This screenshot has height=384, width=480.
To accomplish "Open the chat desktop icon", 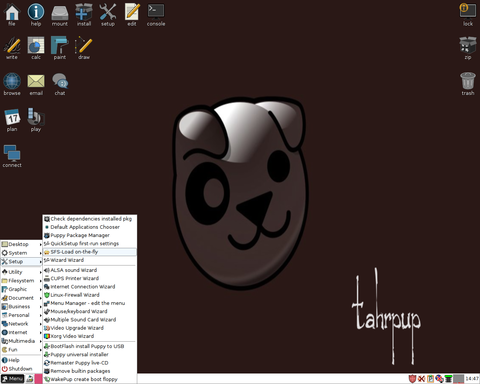I will coord(60,84).
